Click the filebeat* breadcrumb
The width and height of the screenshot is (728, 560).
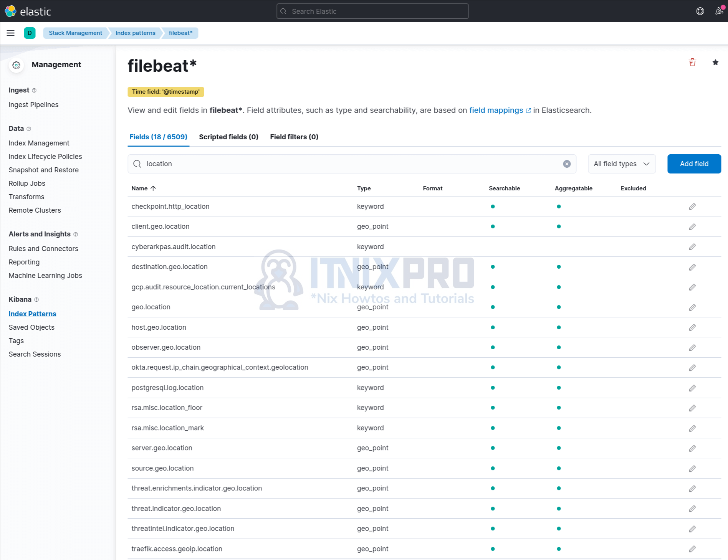coord(180,33)
